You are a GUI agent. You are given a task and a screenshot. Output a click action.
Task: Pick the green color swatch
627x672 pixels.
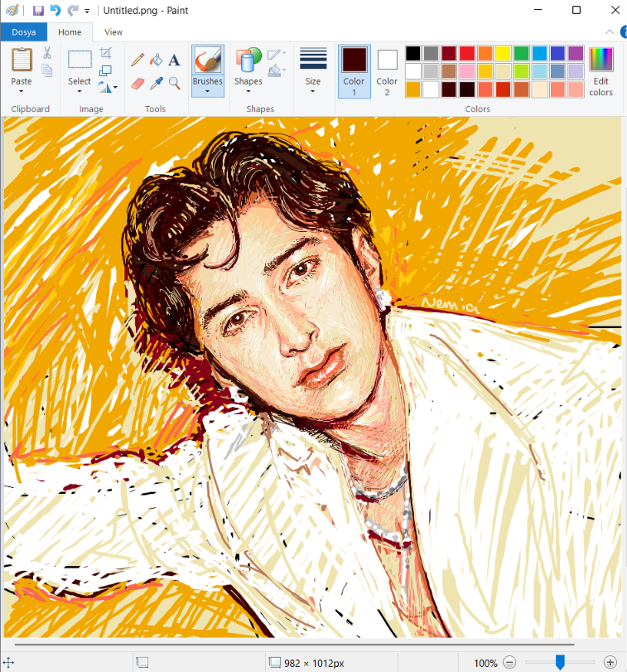(x=521, y=54)
